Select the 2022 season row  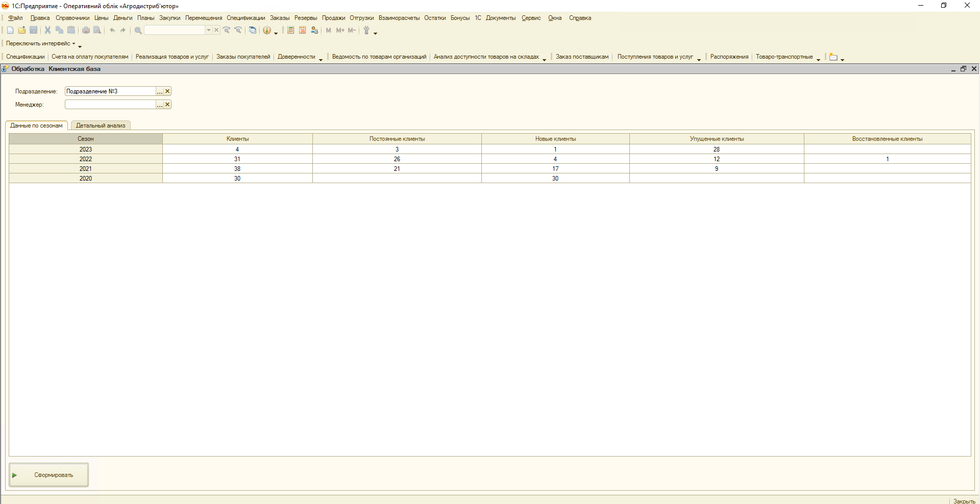tap(86, 159)
